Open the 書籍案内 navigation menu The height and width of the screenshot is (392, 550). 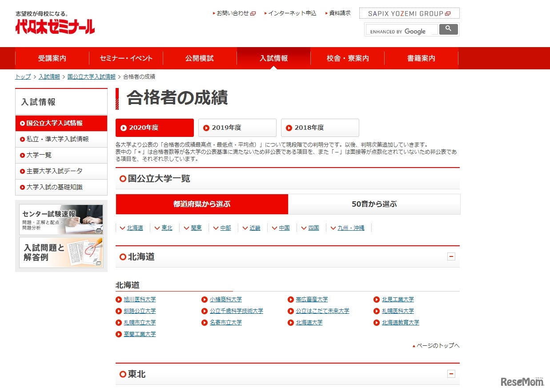click(420, 58)
